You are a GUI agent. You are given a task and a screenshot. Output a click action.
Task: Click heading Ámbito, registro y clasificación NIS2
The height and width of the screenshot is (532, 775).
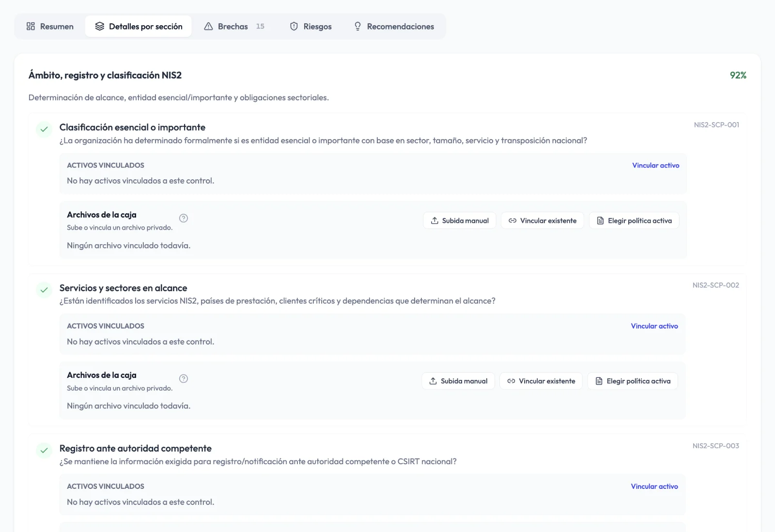click(105, 75)
